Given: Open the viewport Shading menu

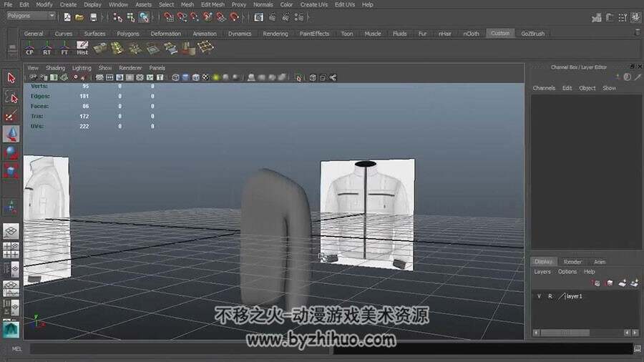Looking at the screenshot, I should click(55, 68).
